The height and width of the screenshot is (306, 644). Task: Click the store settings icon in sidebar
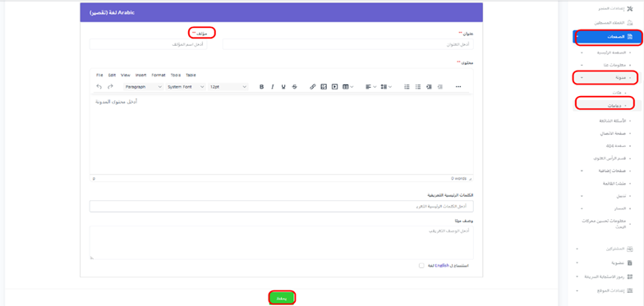pos(631,8)
